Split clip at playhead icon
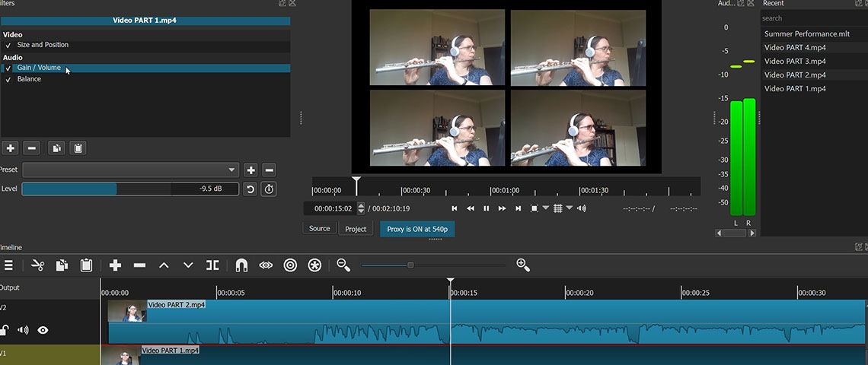This screenshot has width=868, height=365. click(212, 265)
